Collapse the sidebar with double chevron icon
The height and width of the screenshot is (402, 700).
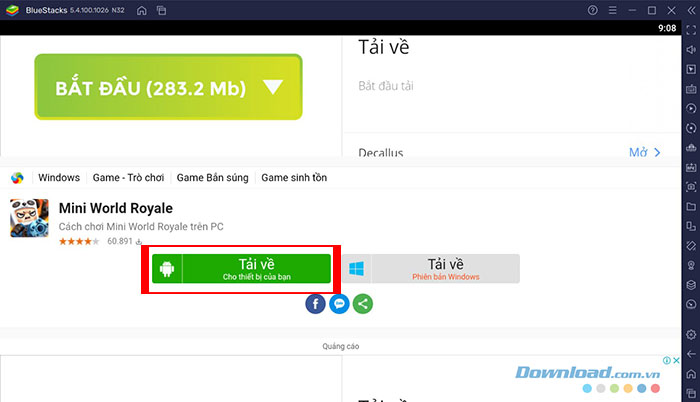[691, 10]
